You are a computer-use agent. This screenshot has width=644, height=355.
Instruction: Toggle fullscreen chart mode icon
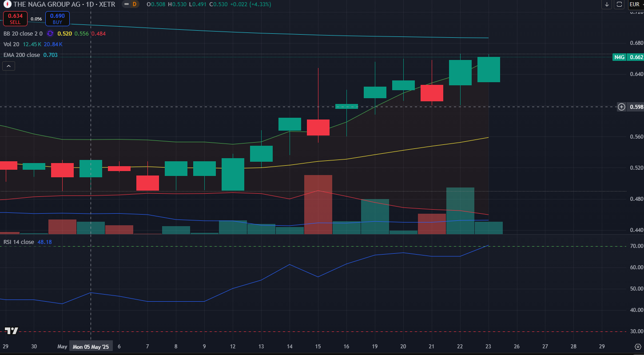(x=619, y=4)
